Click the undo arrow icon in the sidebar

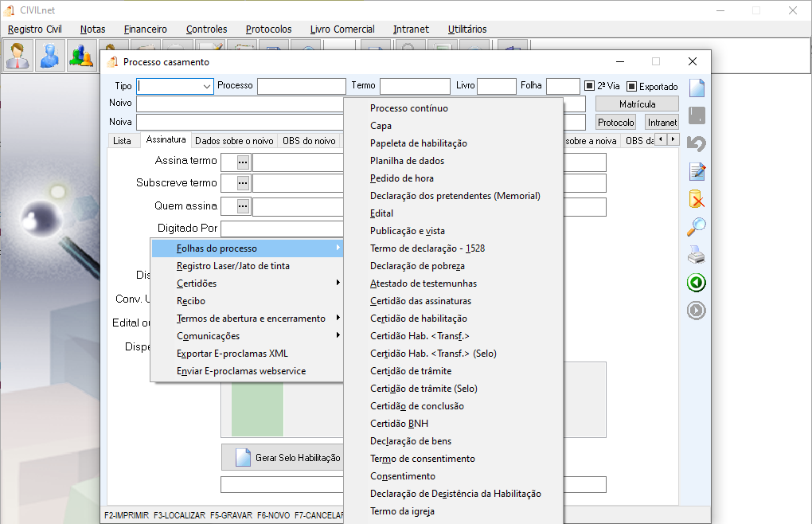(697, 143)
